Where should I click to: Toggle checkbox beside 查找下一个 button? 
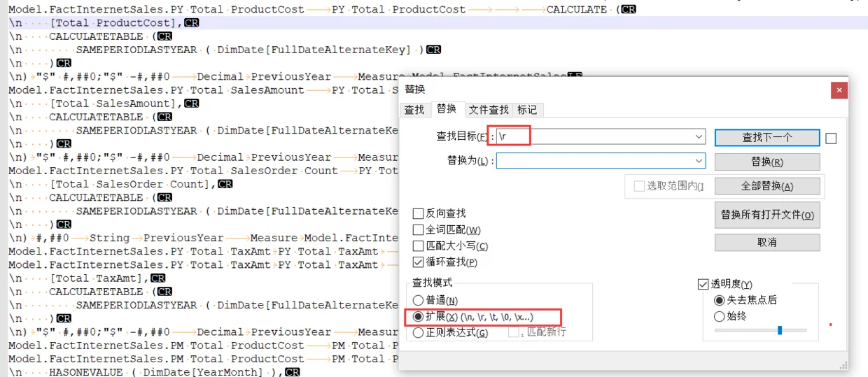pos(831,138)
